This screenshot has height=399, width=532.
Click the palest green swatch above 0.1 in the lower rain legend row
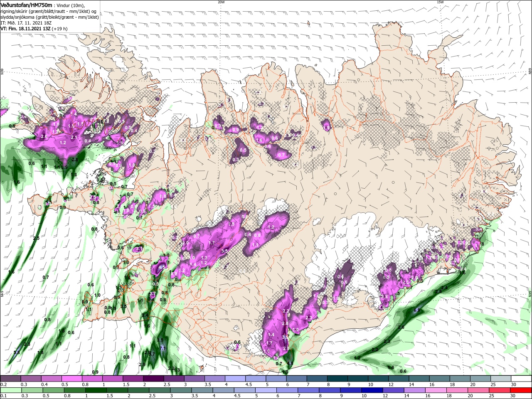(11, 390)
